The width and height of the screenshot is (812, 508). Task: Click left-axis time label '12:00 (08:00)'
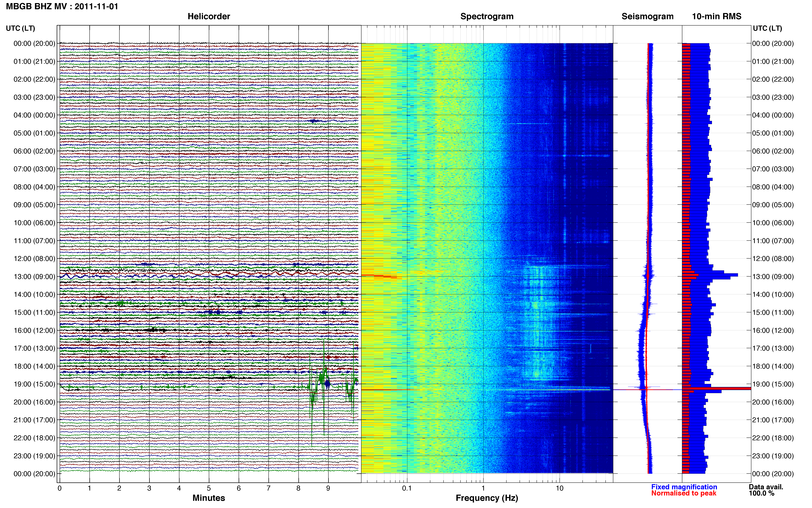click(x=34, y=259)
